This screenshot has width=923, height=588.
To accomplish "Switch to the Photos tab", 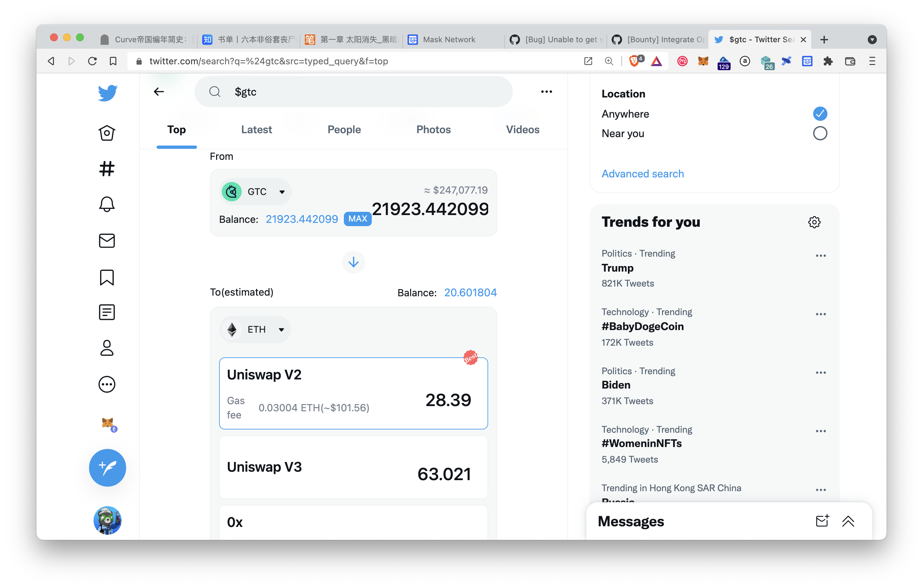I will 434,130.
